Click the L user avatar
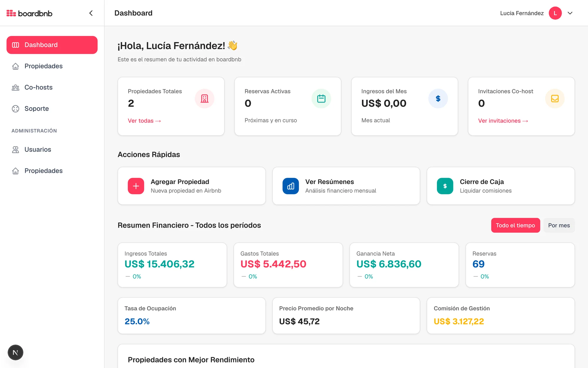This screenshot has width=588, height=368. point(555,13)
